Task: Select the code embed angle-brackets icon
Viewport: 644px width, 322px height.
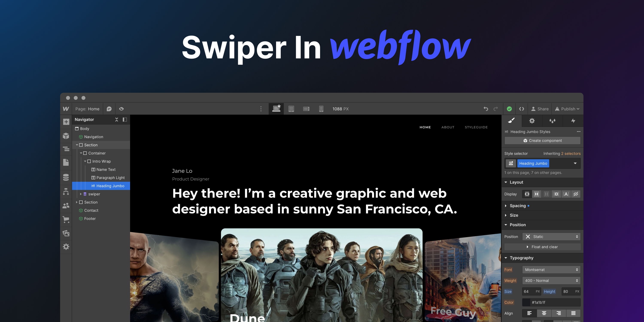Action: coord(521,109)
